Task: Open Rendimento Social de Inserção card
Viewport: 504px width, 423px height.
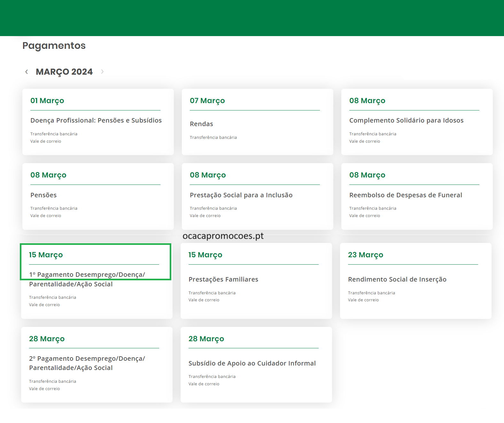Action: (397, 279)
